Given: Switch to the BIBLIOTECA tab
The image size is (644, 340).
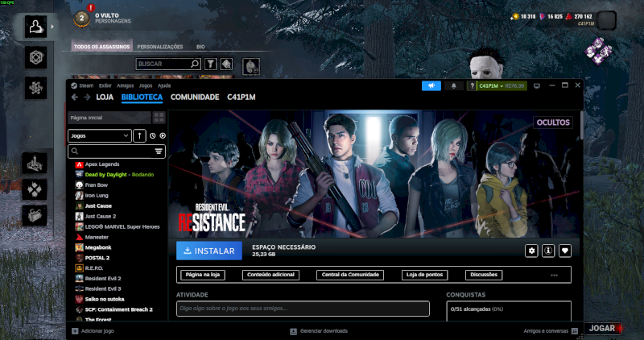Looking at the screenshot, I should coord(142,97).
